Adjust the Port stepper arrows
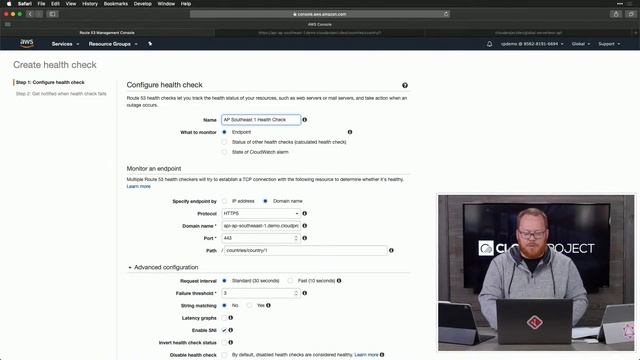The width and height of the screenshot is (640, 360). coord(296,238)
